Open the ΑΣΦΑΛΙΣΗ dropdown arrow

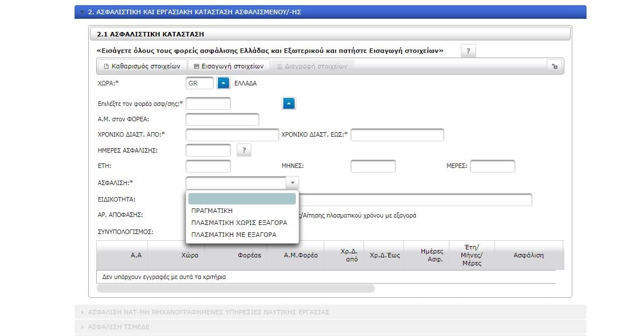coord(292,183)
